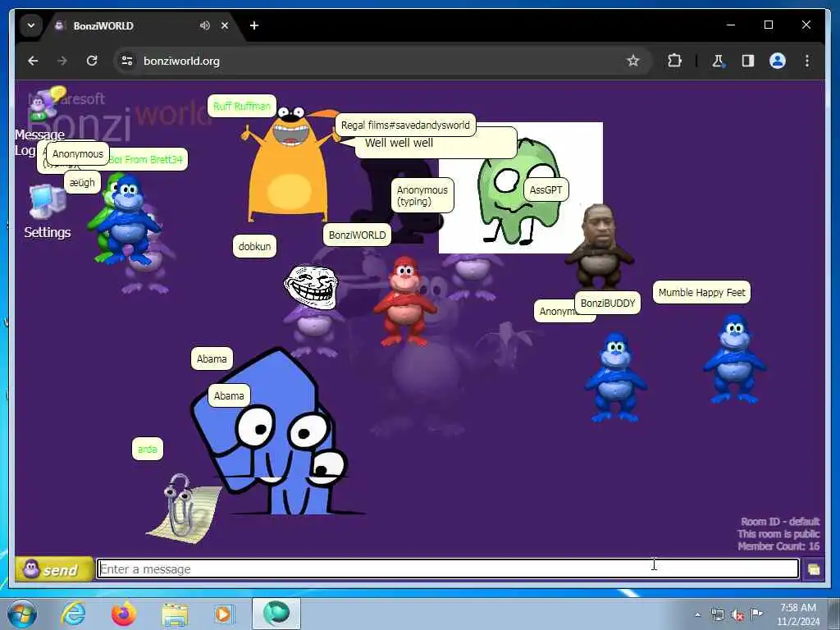The height and width of the screenshot is (630, 840).
Task: Click the AssGPT name tag
Action: point(546,189)
